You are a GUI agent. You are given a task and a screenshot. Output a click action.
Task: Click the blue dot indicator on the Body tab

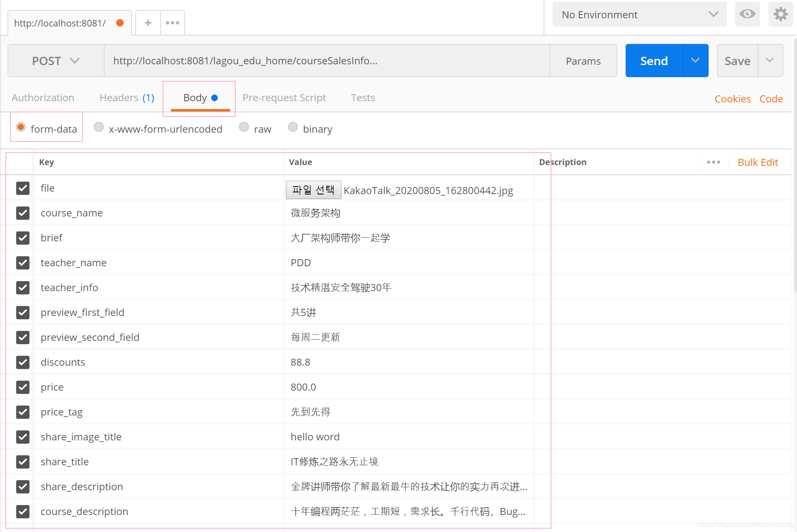point(214,98)
